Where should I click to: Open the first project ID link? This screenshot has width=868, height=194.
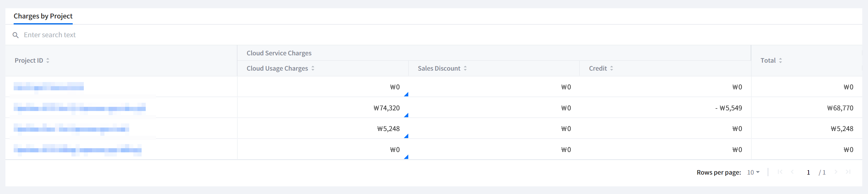coord(49,87)
